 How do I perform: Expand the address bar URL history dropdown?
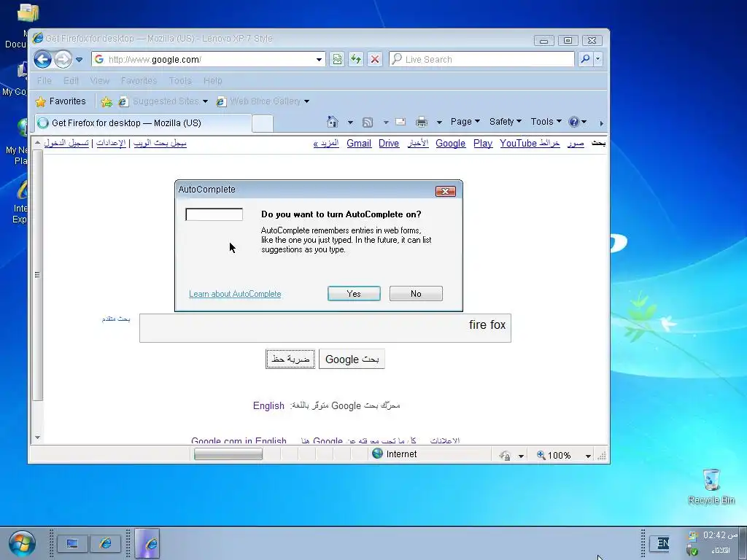click(319, 60)
